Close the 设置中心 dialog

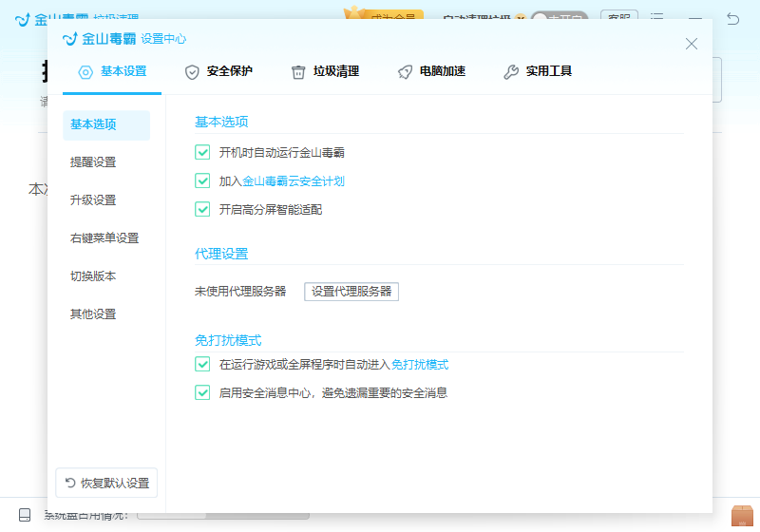coord(692,44)
